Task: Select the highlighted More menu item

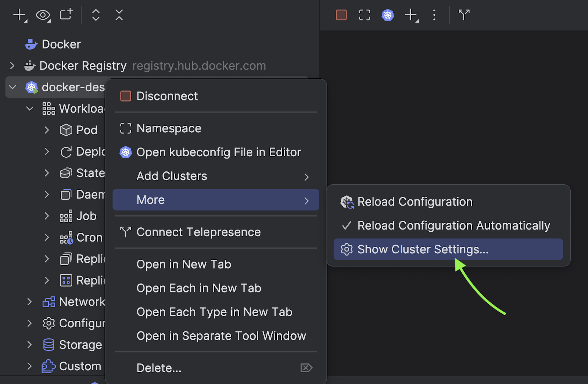Action: (x=216, y=200)
